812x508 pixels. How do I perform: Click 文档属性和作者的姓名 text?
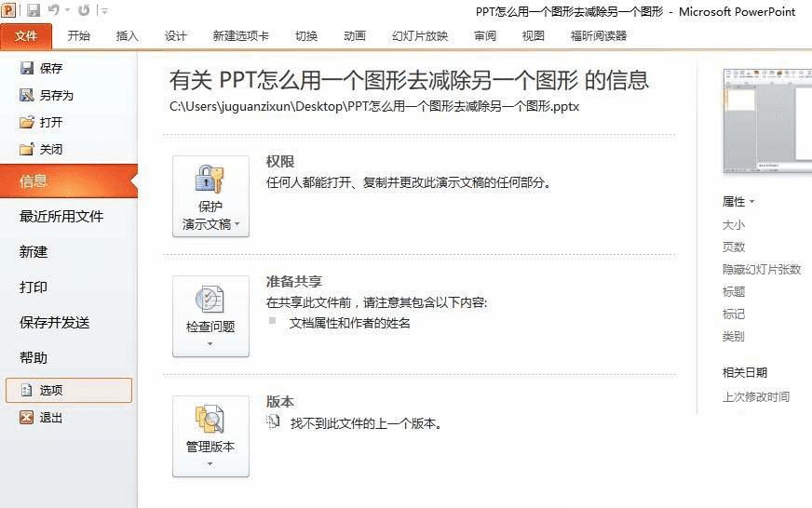pyautogui.click(x=350, y=323)
